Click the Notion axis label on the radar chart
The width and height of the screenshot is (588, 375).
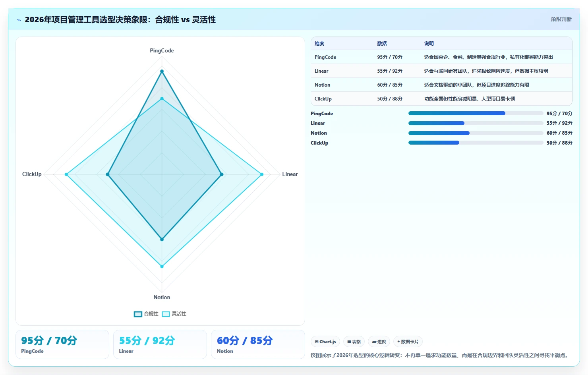click(162, 297)
